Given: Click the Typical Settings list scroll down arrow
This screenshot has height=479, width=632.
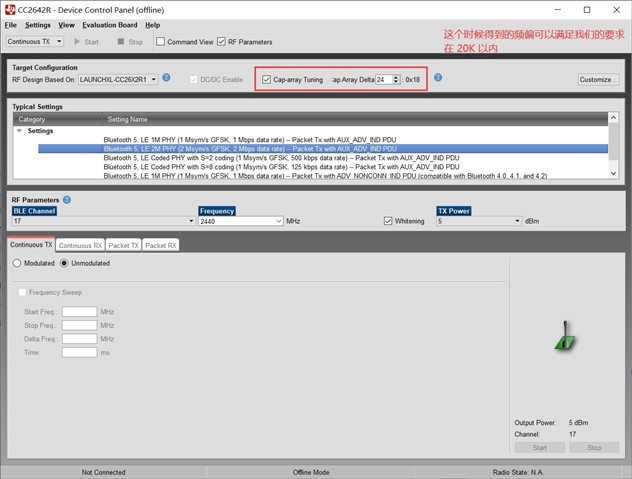Looking at the screenshot, I should click(x=613, y=173).
